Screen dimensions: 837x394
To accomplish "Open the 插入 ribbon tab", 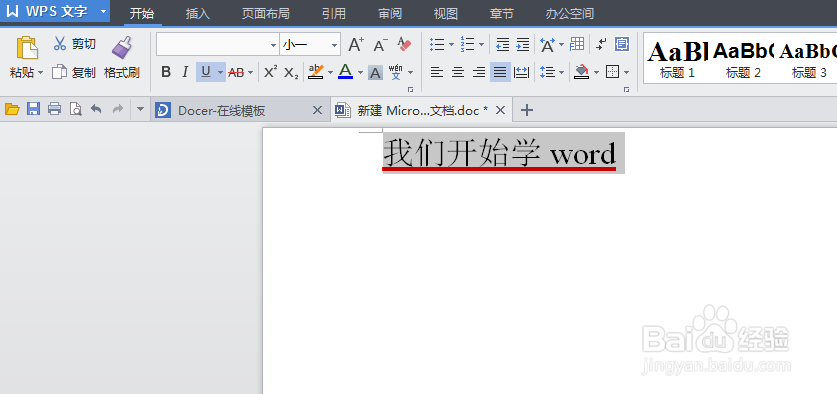I will pos(198,13).
